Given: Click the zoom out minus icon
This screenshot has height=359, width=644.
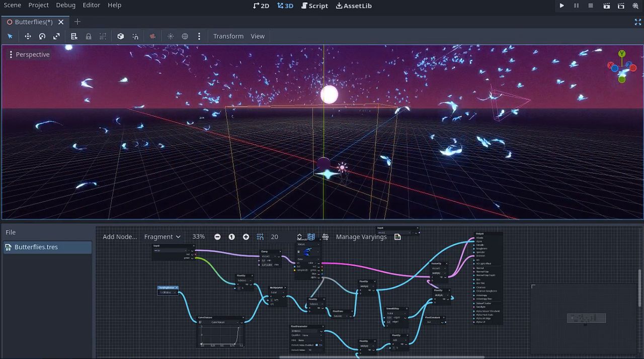Looking at the screenshot, I should pos(217,237).
